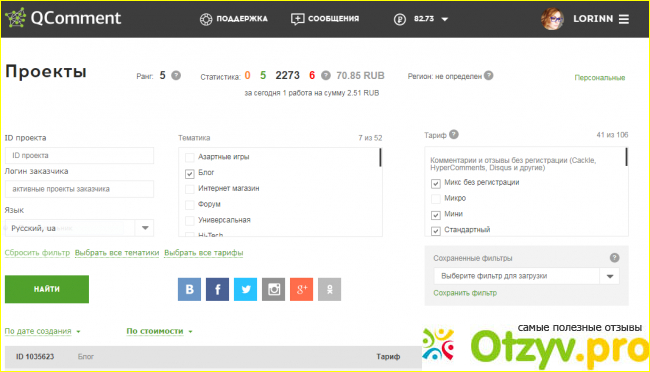Open Поддержка in the top menu
Viewport: 650px width, 372px height.
tap(234, 19)
